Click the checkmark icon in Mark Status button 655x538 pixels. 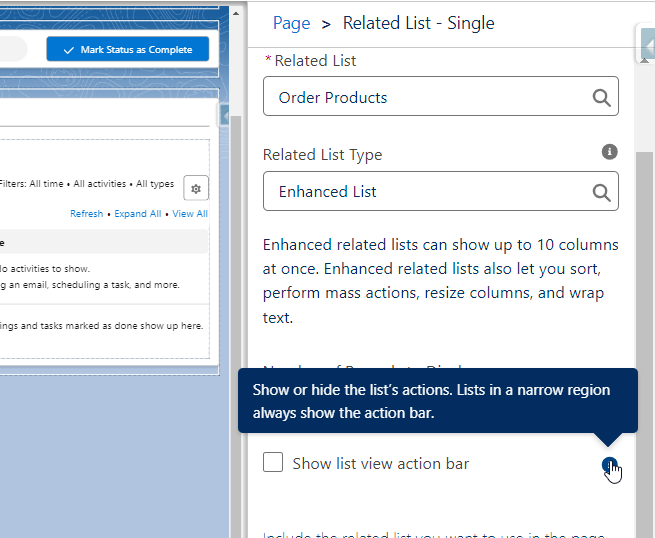pos(68,50)
